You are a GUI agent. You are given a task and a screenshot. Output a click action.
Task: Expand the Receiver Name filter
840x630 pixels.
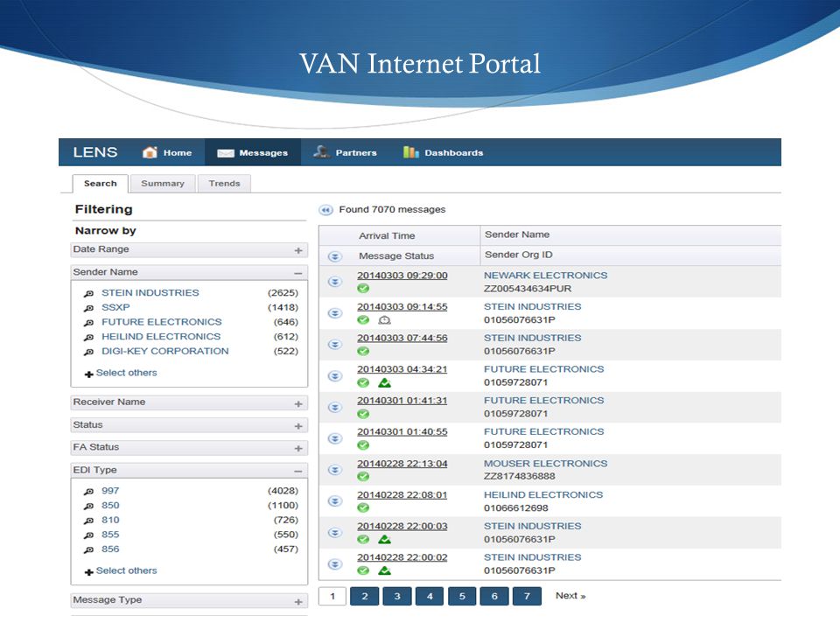tap(298, 403)
